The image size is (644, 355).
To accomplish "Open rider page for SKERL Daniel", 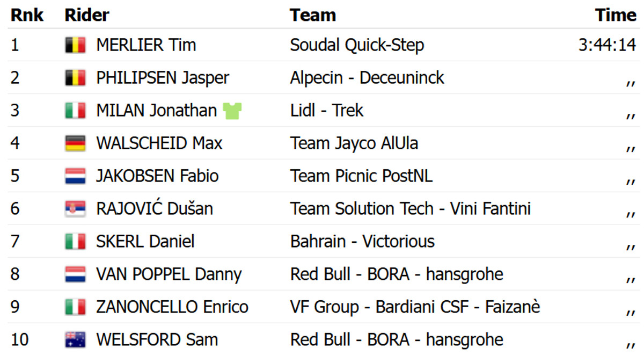I will point(145,242).
